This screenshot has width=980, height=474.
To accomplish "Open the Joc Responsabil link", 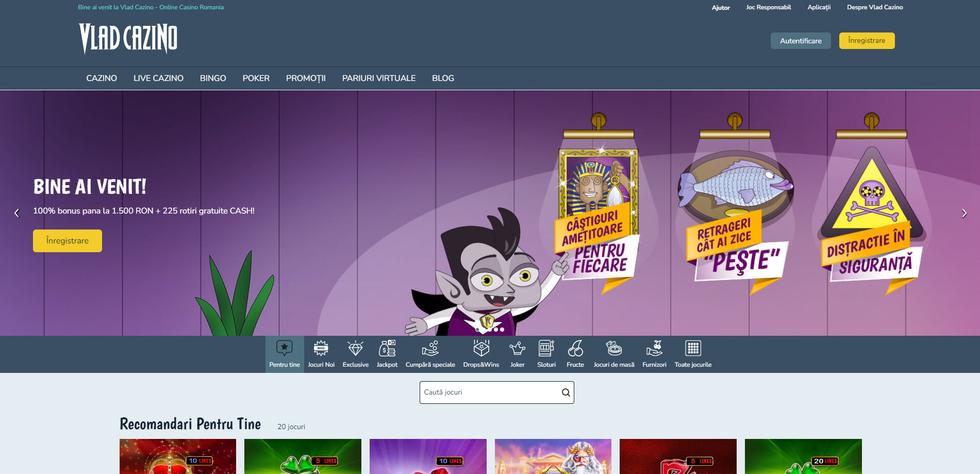I will tap(768, 7).
